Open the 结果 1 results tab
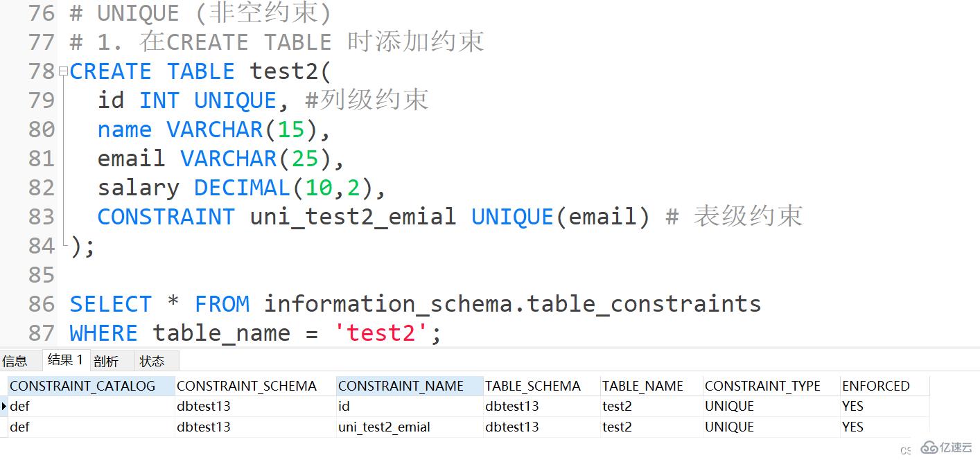980x462 pixels. coord(64,360)
